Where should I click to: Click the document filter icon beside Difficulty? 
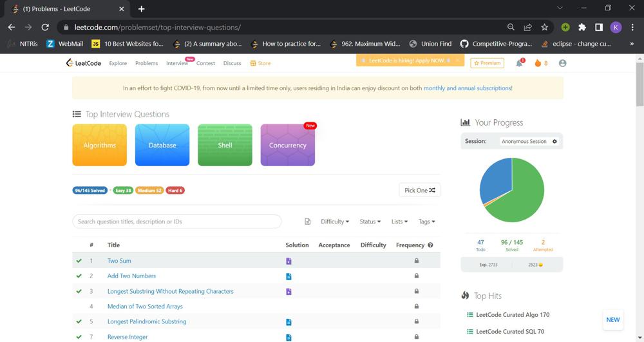click(x=308, y=222)
